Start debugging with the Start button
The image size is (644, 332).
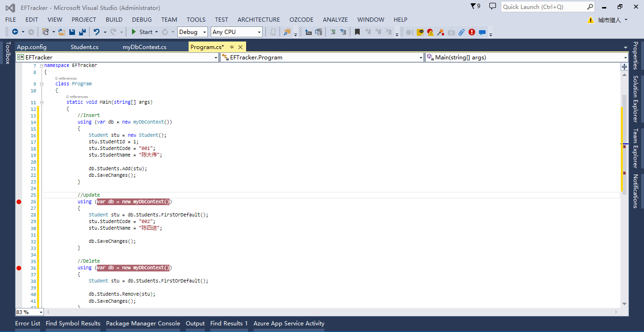[x=141, y=32]
